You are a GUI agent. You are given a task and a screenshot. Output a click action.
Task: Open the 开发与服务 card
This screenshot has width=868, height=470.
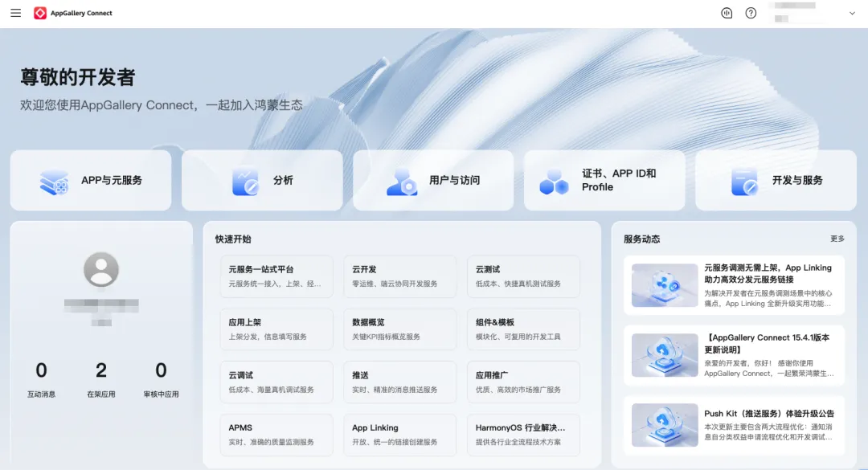pyautogui.click(x=776, y=181)
